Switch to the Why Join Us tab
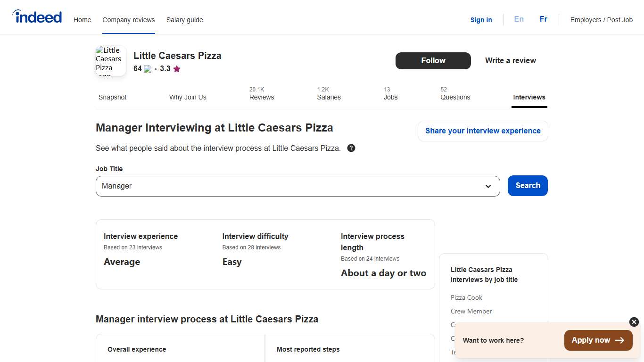Screen dimensions: 644x362 tap(188, 97)
